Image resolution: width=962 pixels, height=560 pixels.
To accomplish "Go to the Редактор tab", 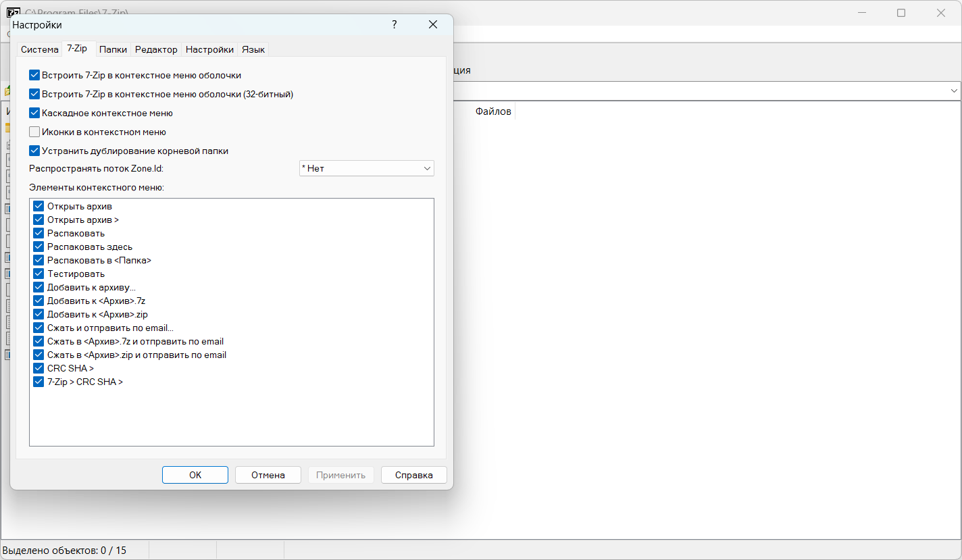I will 156,49.
